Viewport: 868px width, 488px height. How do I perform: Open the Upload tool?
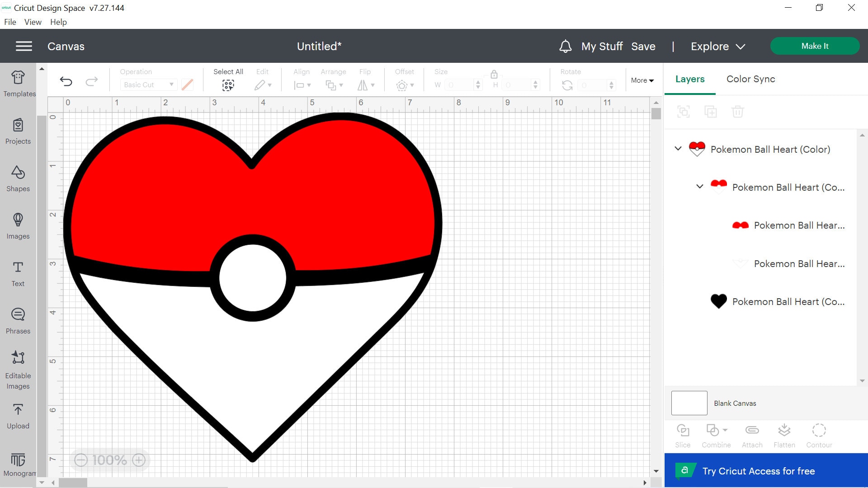click(18, 415)
